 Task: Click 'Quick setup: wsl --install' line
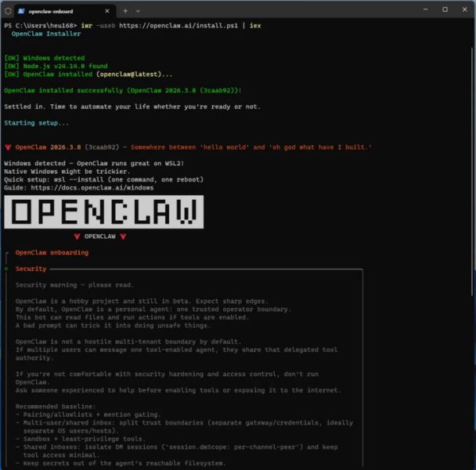tap(104, 179)
